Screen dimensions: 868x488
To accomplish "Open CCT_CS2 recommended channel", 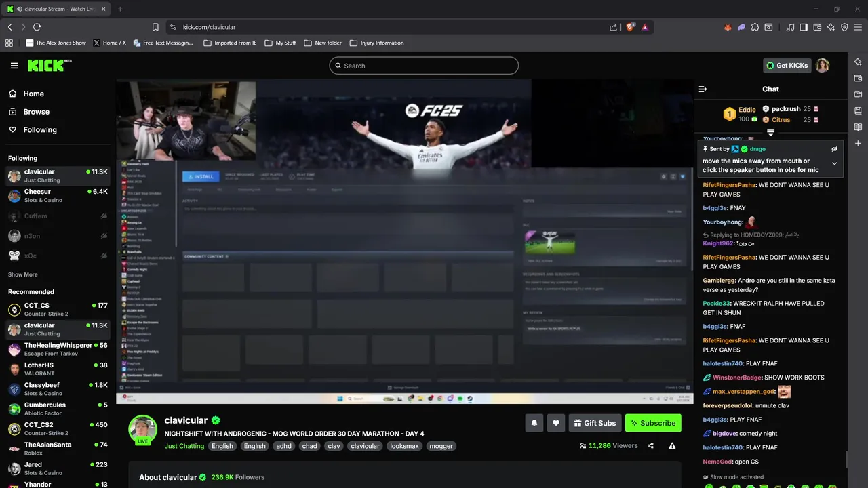I will pyautogui.click(x=58, y=429).
